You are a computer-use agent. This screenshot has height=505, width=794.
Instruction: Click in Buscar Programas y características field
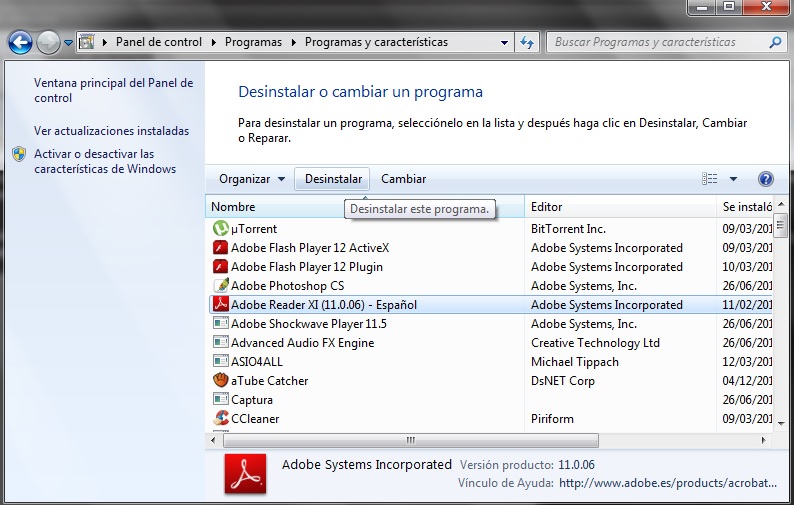tap(658, 43)
